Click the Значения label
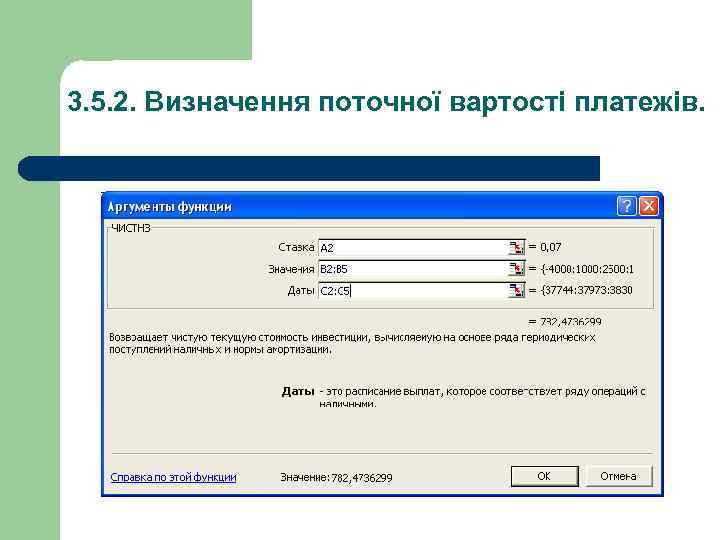This screenshot has width=720, height=540. (291, 269)
